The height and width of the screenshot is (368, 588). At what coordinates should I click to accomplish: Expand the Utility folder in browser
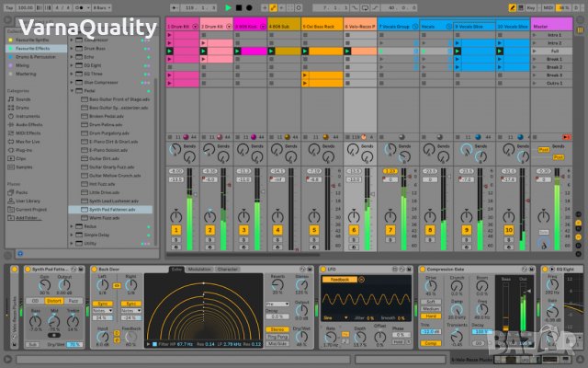89,244
